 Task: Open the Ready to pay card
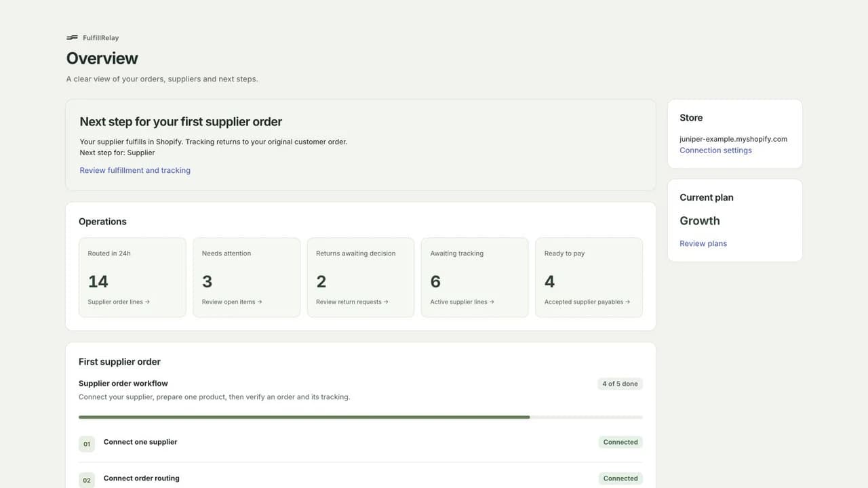click(x=589, y=277)
